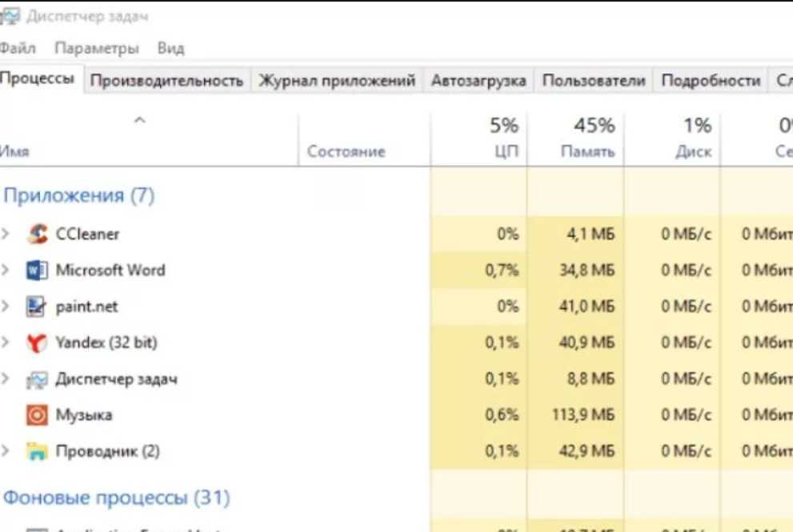Screen dimensions: 793x532
Task: Select the Музыка name text
Action: [84, 415]
